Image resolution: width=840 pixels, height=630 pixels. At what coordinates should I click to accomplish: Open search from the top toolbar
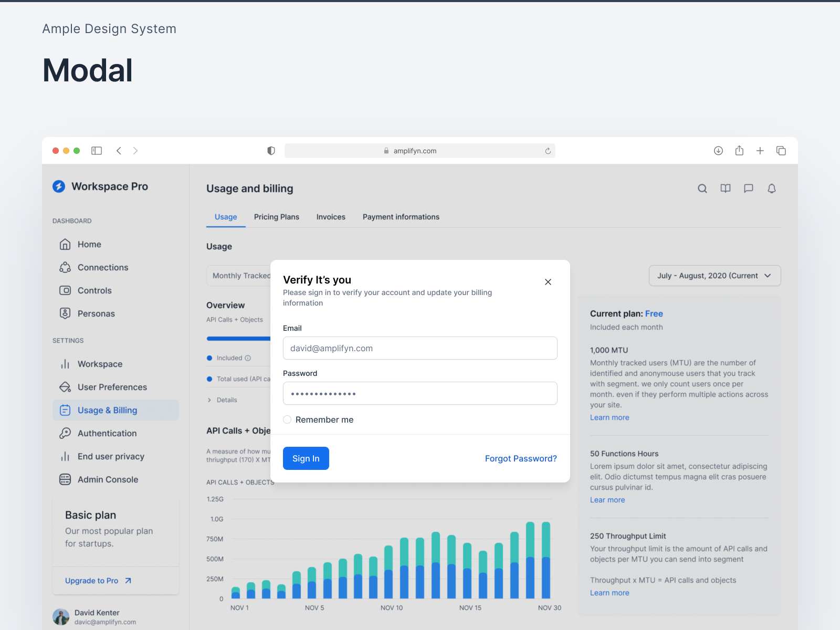[702, 188]
